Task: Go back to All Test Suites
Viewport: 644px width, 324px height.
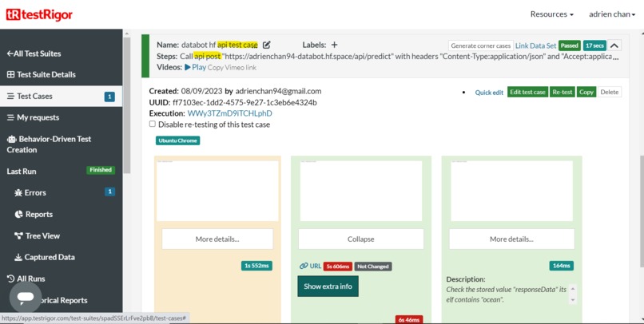Action: click(34, 53)
